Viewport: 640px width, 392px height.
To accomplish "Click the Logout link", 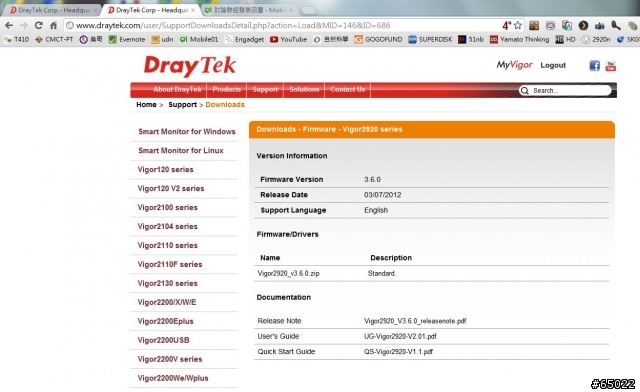I will point(553,65).
